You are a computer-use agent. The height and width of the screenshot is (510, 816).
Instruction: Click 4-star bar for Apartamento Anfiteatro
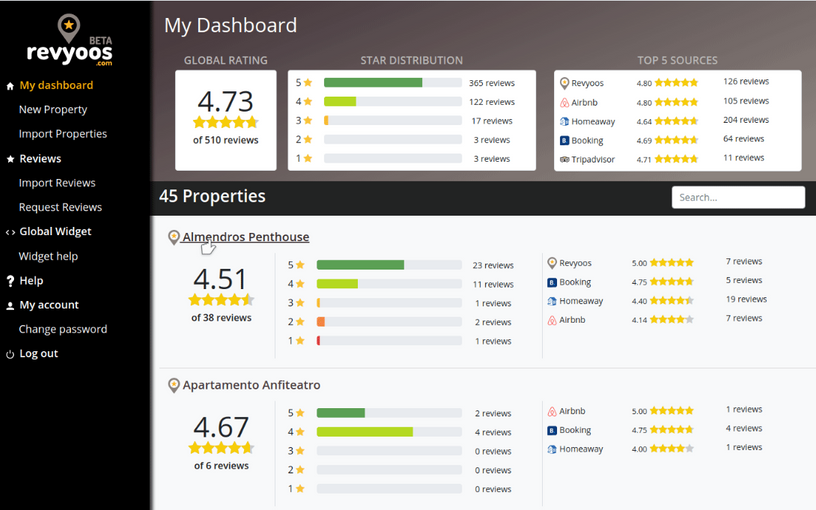pos(364,432)
